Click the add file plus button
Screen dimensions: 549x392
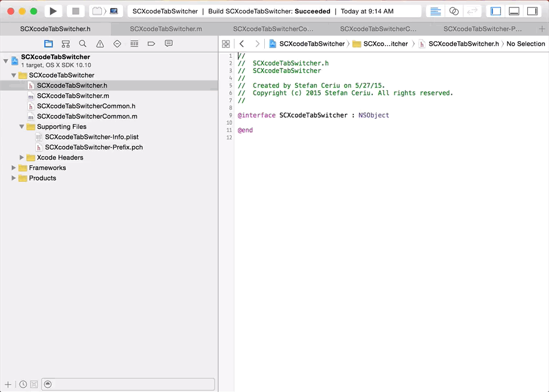coord(7,385)
